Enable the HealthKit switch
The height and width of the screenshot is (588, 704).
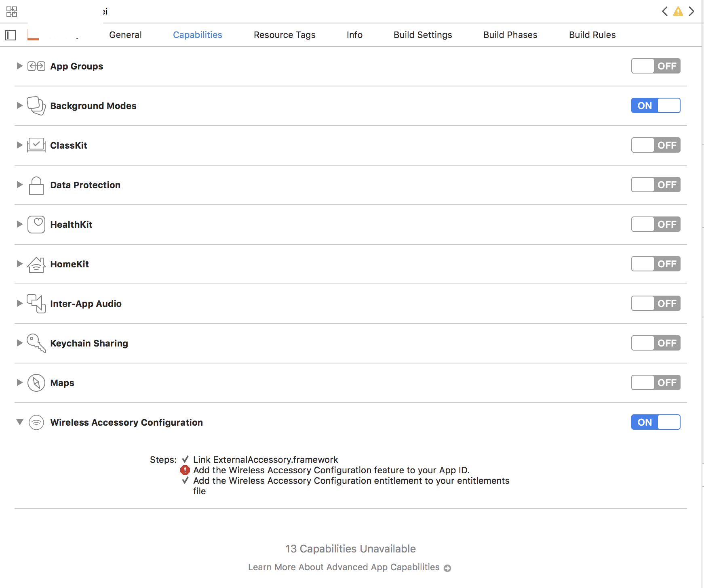pyautogui.click(x=655, y=225)
